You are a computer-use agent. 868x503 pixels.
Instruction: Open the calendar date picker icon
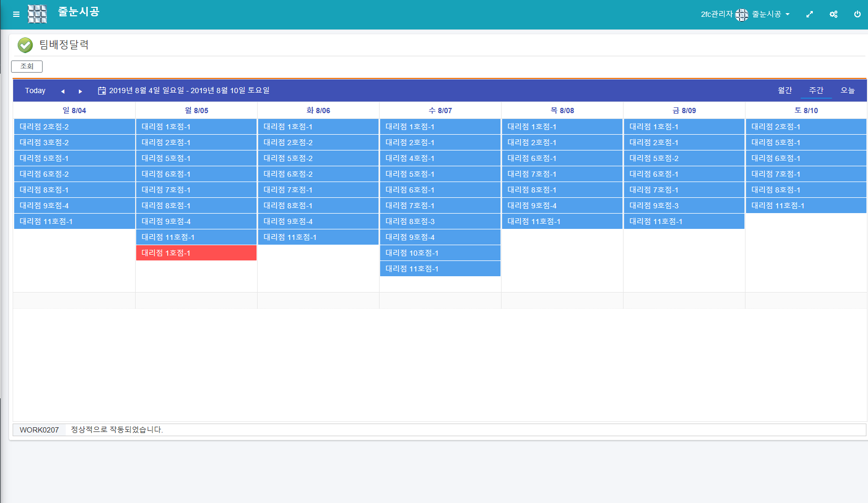(x=102, y=90)
